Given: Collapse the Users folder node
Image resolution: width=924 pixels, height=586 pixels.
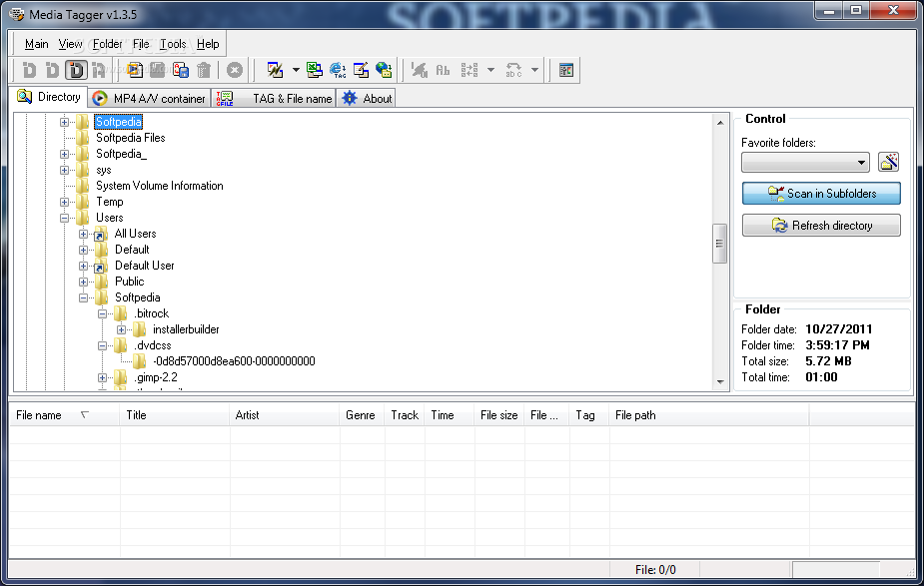Looking at the screenshot, I should pos(64,218).
